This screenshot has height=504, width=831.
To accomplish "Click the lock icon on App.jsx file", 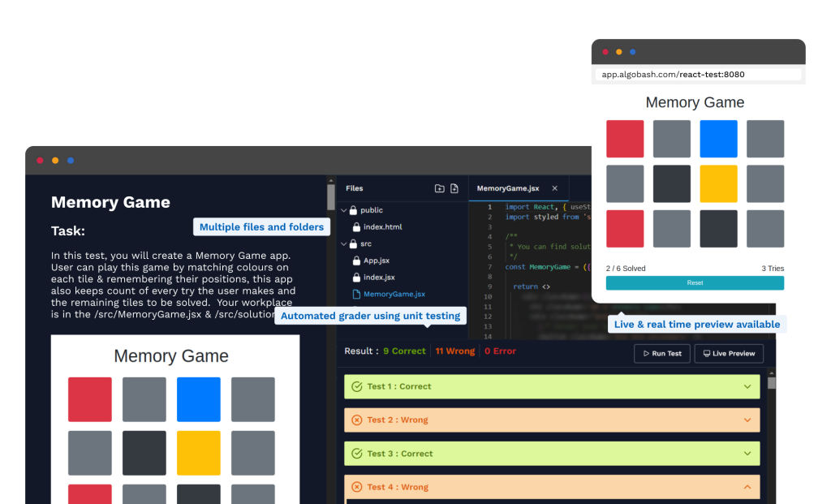I will click(x=356, y=260).
